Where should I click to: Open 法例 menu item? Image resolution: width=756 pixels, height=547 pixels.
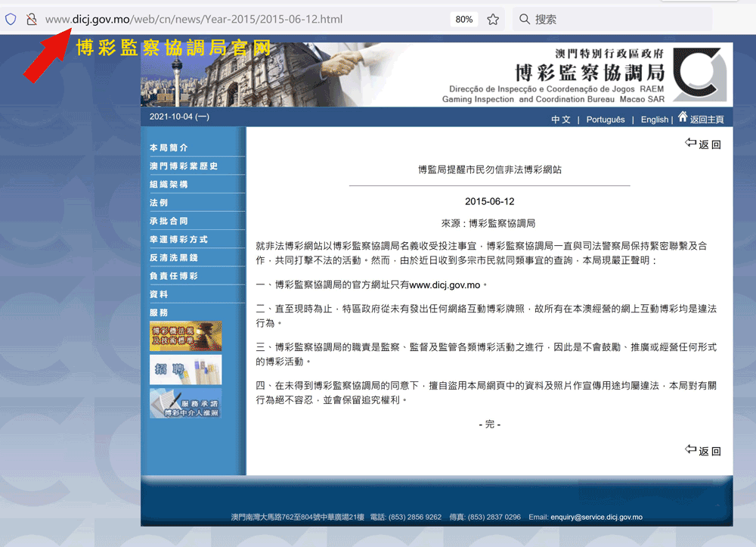tap(159, 203)
